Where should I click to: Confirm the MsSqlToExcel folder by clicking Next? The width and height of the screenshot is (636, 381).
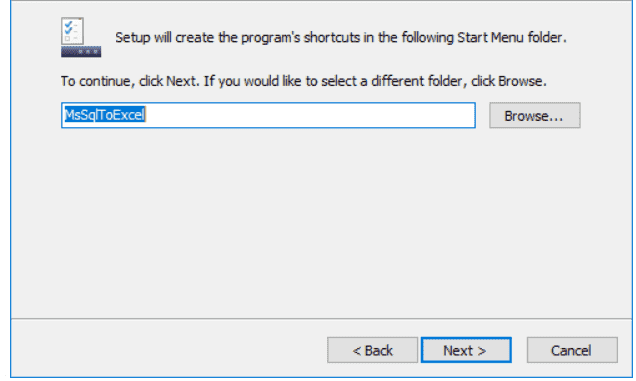pos(466,350)
